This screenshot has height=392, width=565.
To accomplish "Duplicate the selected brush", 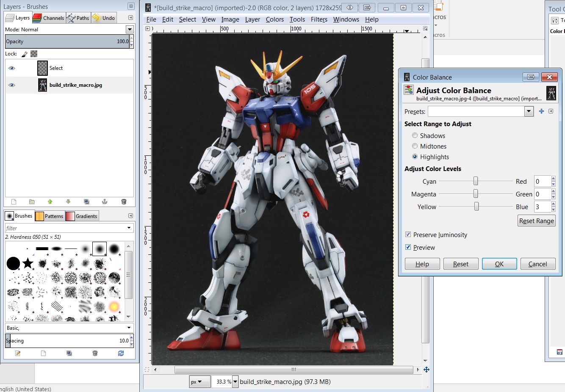I will tap(69, 353).
